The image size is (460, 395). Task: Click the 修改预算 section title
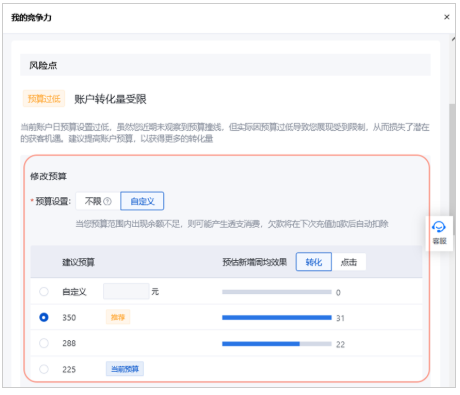click(48, 176)
